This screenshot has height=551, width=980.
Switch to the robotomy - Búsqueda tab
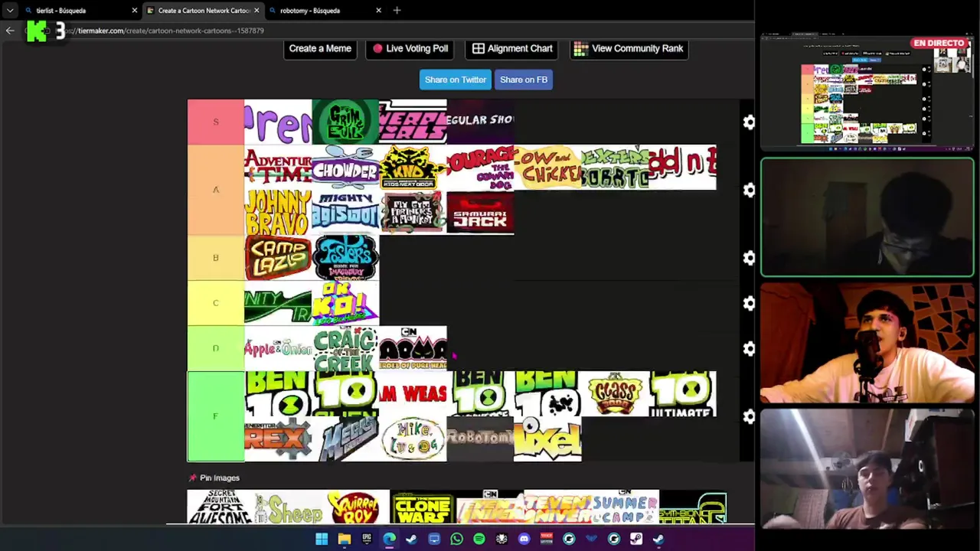coord(325,10)
